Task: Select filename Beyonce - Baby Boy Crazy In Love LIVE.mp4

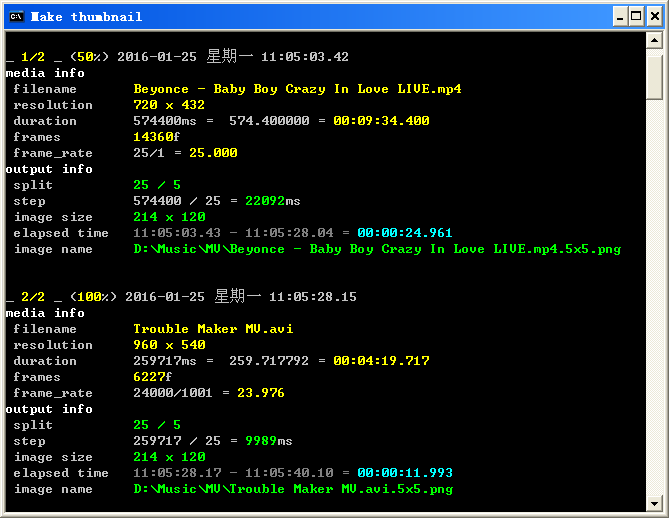Action: point(297,89)
